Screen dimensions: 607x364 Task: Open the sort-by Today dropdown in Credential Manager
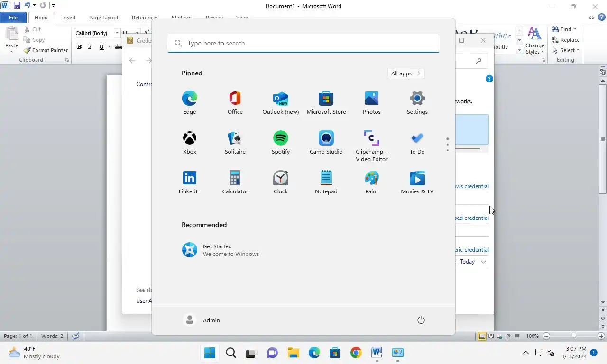pyautogui.click(x=473, y=262)
